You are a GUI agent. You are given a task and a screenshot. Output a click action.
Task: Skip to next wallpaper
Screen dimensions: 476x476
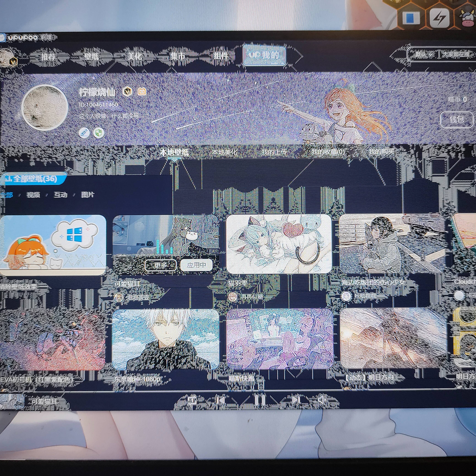tap(296, 400)
